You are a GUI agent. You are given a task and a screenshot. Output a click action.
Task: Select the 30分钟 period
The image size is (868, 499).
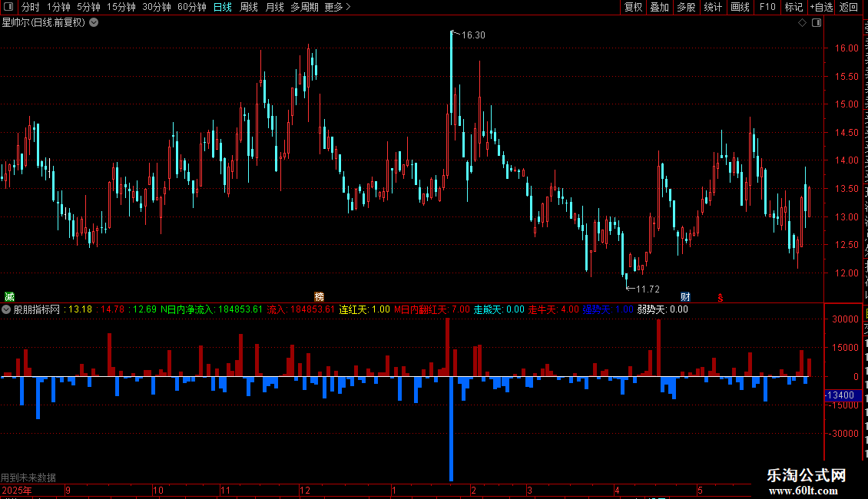click(156, 7)
